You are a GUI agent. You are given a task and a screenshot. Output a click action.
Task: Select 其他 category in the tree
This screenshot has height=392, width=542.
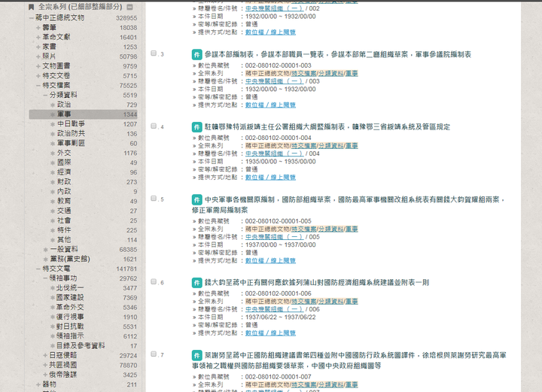point(64,240)
